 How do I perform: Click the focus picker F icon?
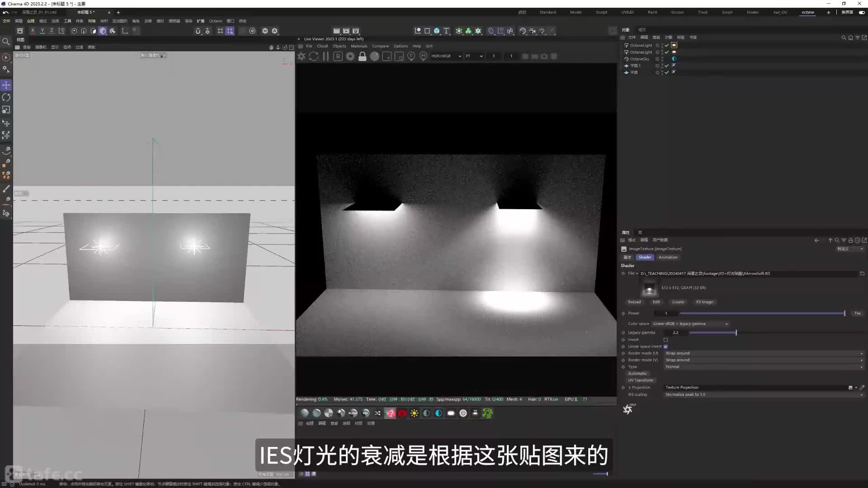tap(411, 56)
